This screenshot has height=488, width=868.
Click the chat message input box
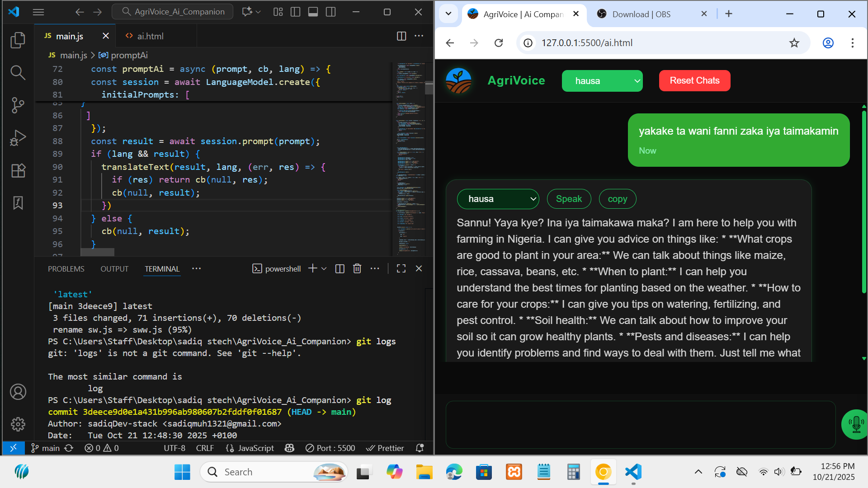pyautogui.click(x=640, y=424)
